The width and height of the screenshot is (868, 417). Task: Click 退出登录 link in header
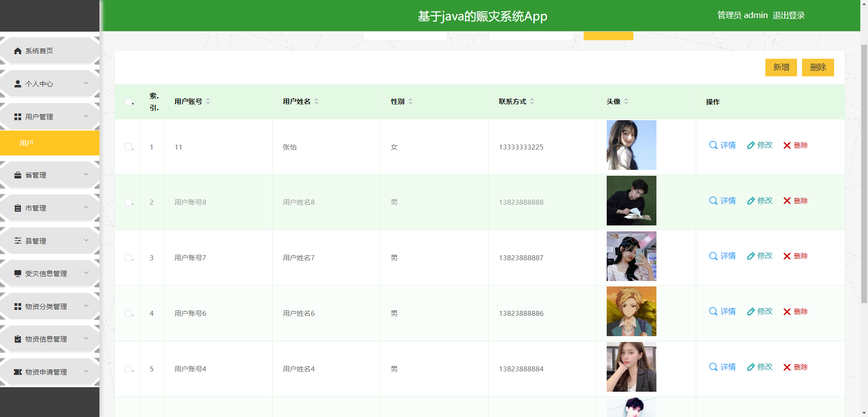[788, 15]
